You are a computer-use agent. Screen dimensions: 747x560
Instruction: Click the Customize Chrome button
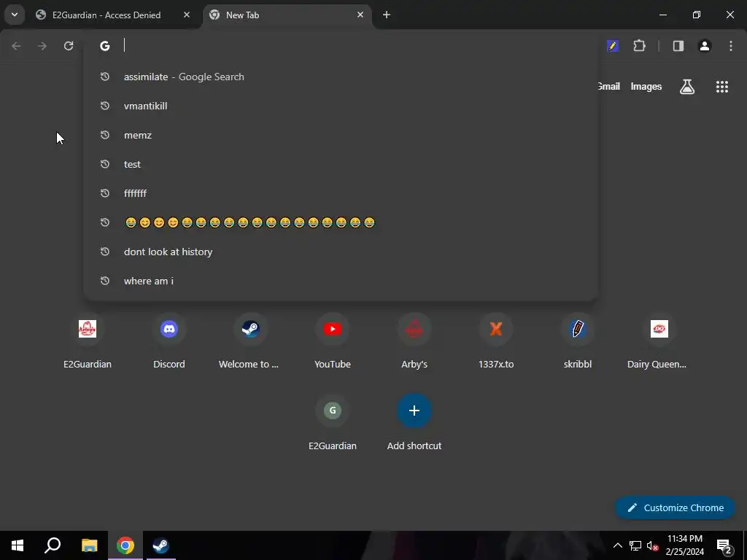[675, 507]
